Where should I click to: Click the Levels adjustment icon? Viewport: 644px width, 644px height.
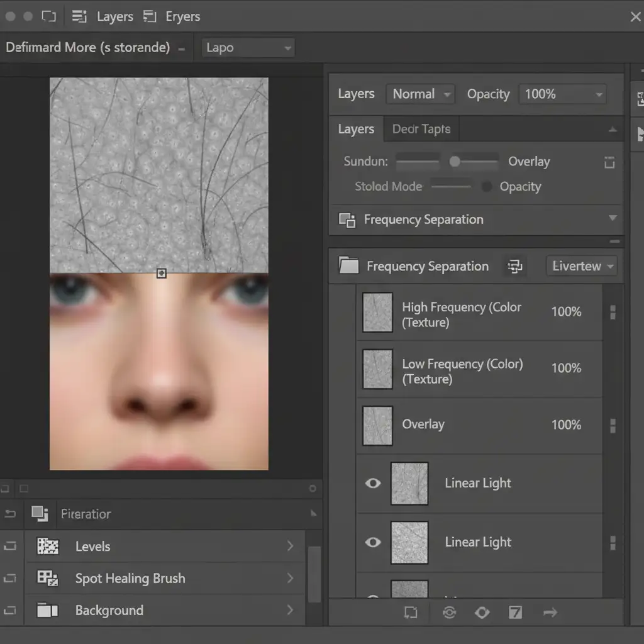tap(48, 546)
